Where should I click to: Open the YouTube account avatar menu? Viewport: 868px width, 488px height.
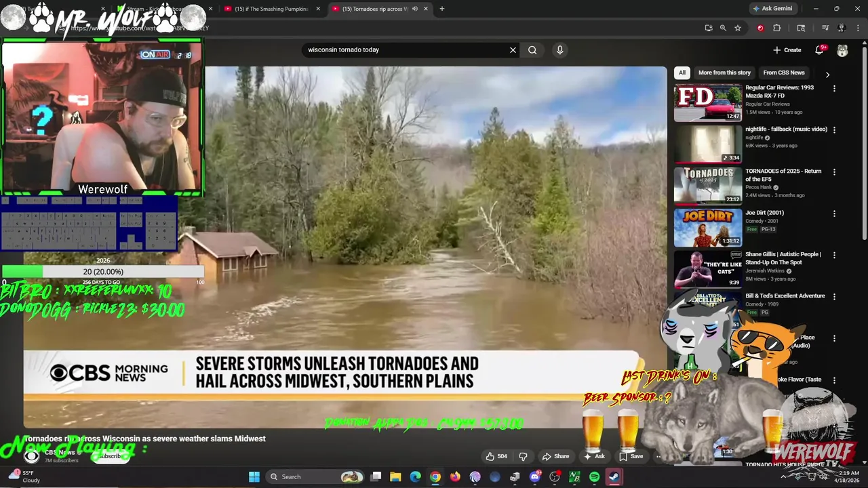point(842,50)
